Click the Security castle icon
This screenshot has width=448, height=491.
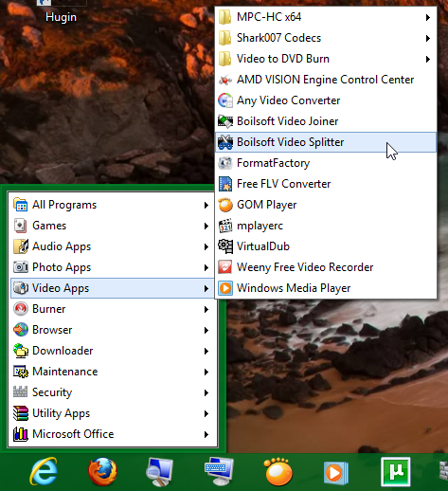point(21,392)
